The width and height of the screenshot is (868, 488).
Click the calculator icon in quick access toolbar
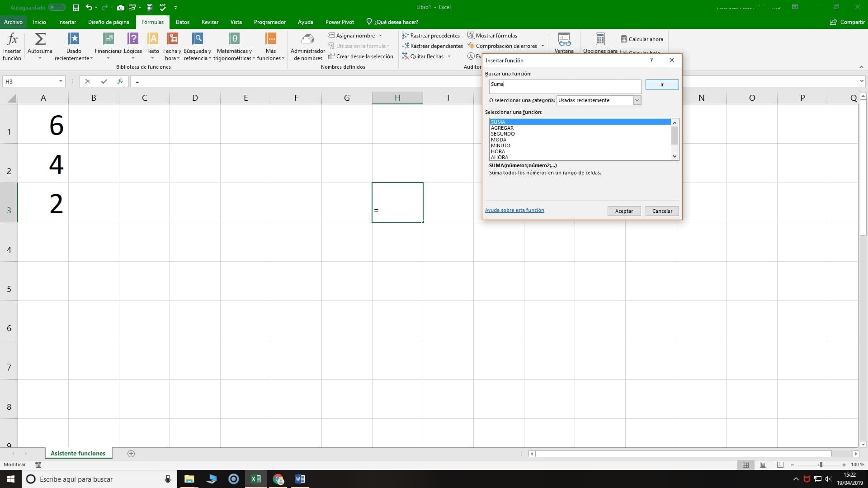pyautogui.click(x=150, y=8)
